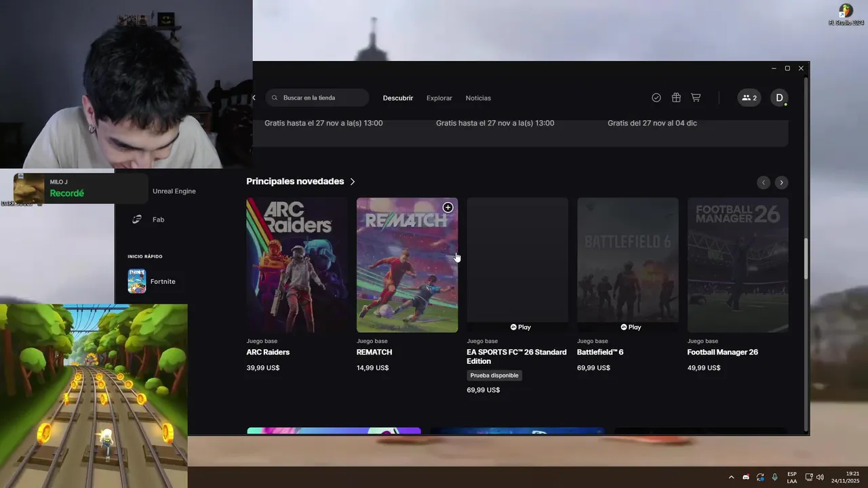The width and height of the screenshot is (868, 488).
Task: Click the ARC Raiders cover art
Action: pos(296,265)
